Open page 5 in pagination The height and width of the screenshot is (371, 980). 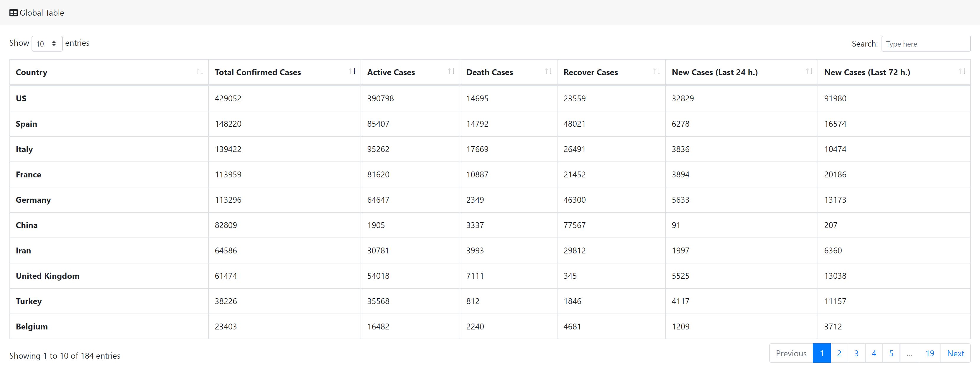pos(891,354)
